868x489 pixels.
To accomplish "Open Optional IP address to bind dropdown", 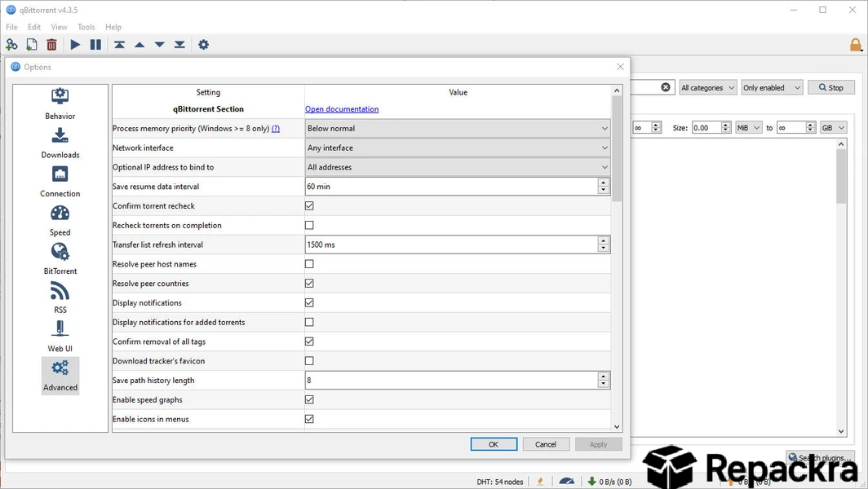I will 457,167.
